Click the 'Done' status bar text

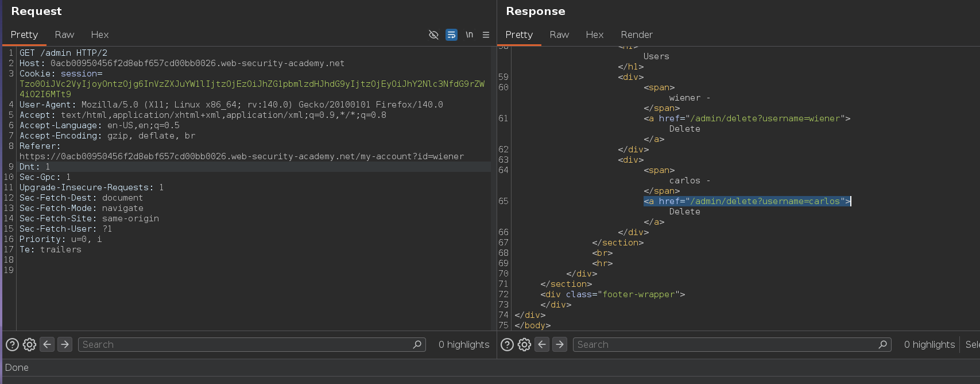[17, 367]
